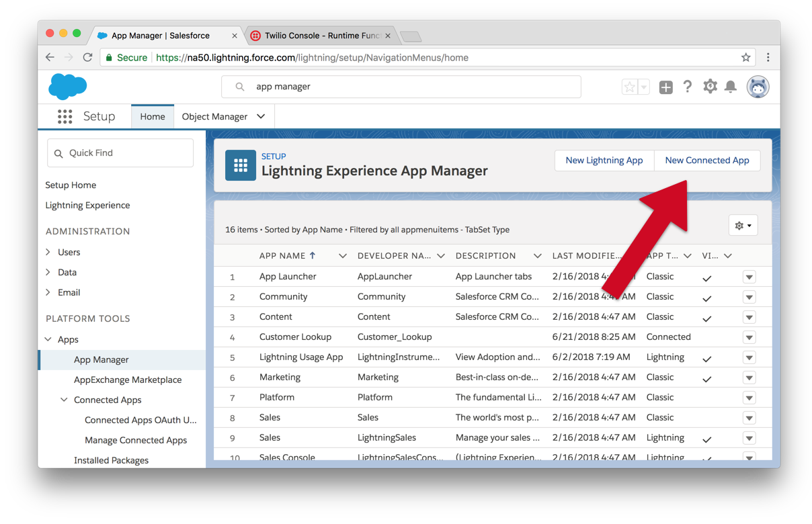Open Installed Packages in sidebar
The image size is (812, 524).
(x=111, y=461)
